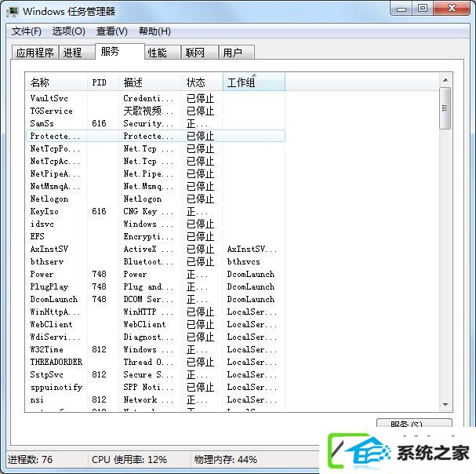Viewport: 476px width, 474px height.
Task: Select the Protecte... service row
Action: (155, 136)
